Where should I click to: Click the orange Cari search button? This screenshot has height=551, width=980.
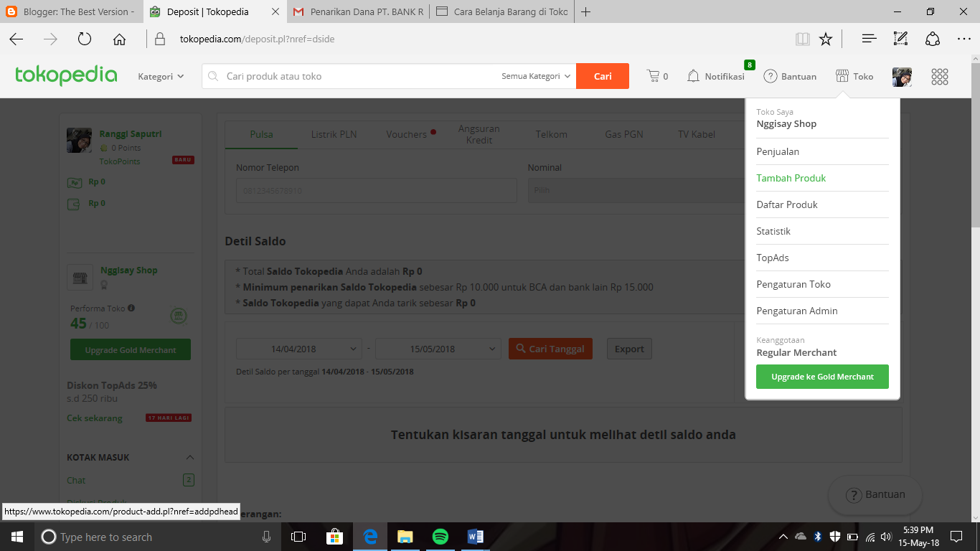[603, 76]
